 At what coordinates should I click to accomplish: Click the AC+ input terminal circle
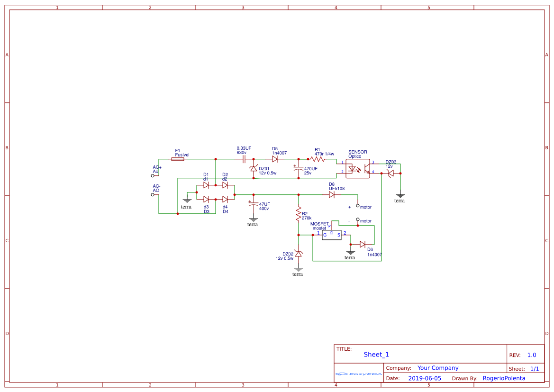[x=153, y=176]
